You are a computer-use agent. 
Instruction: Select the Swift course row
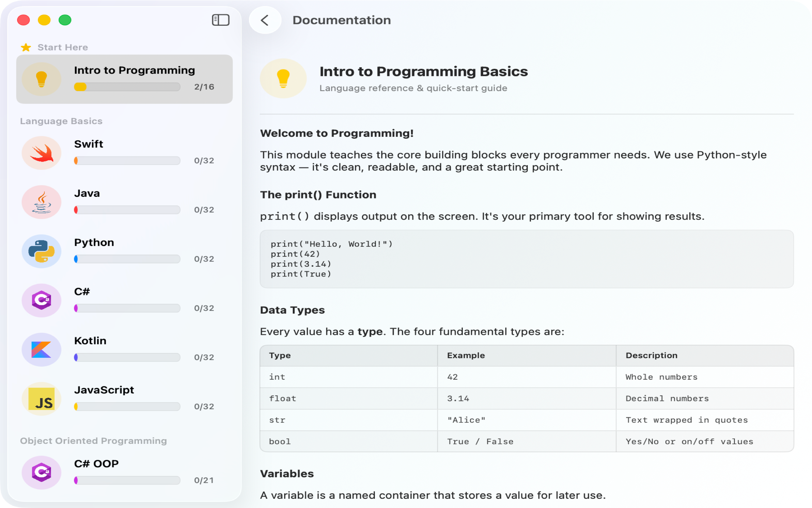coord(124,153)
